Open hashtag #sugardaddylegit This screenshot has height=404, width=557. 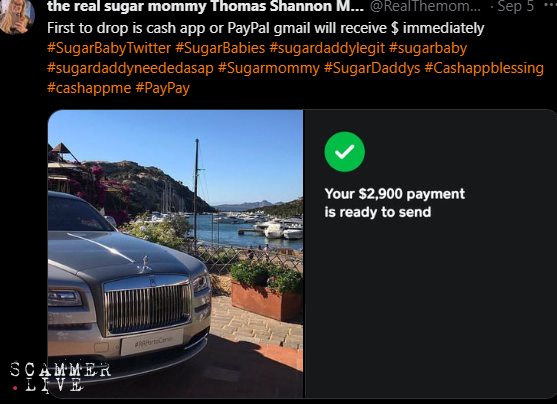(327, 48)
